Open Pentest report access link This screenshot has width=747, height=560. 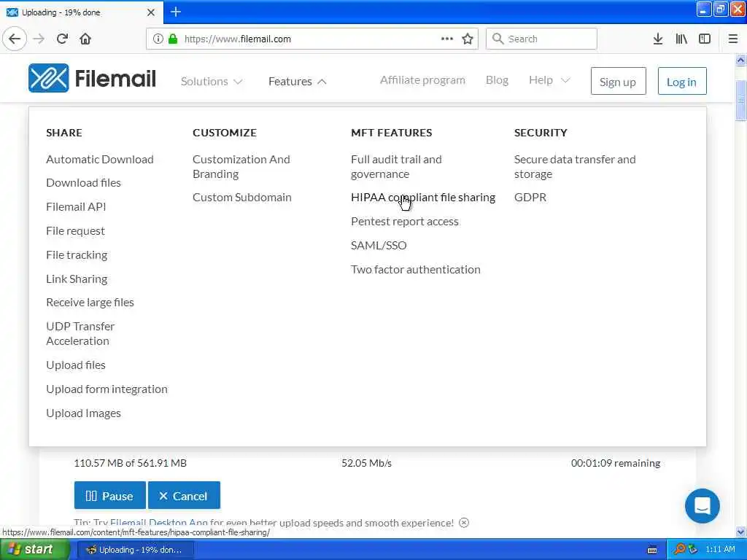[x=404, y=222]
